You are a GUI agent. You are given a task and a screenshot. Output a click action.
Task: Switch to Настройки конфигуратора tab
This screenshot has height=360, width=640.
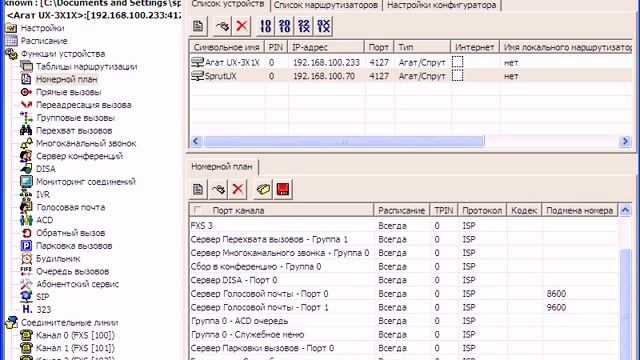tap(441, 5)
